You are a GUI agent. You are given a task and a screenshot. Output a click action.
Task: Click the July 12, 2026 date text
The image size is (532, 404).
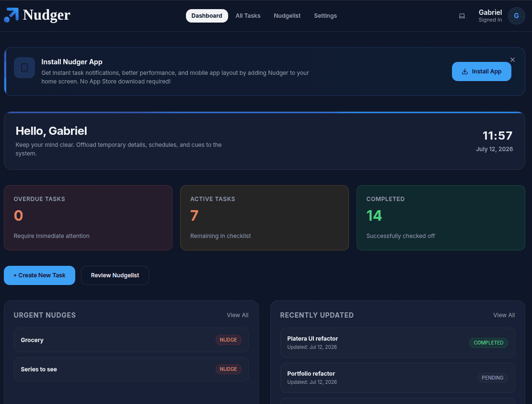pyautogui.click(x=494, y=149)
